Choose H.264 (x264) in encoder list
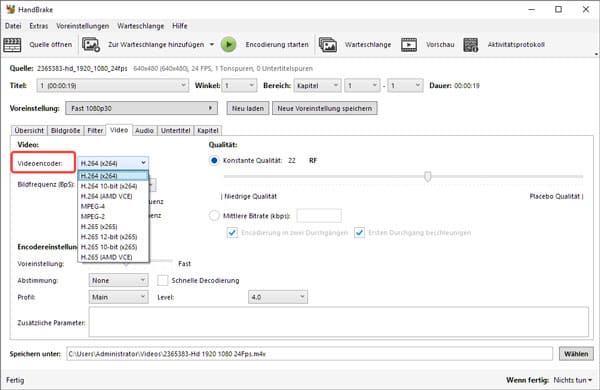The height and width of the screenshot is (390, 600). coord(113,176)
